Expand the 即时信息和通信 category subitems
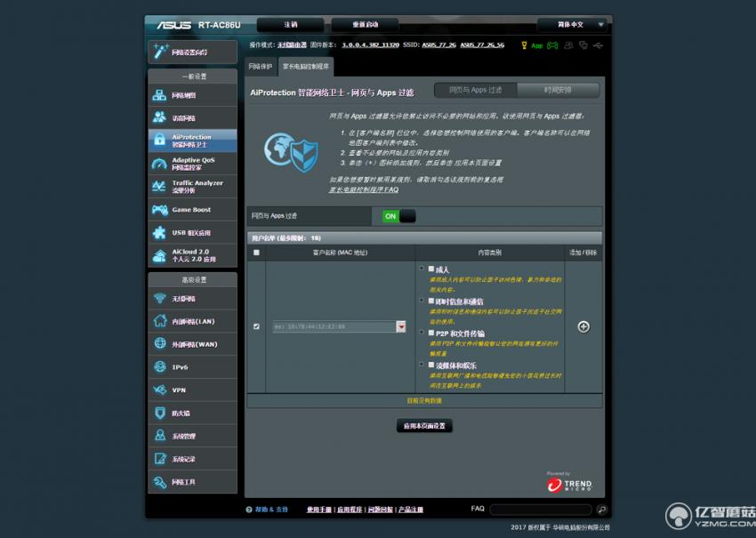This screenshot has width=756, height=538. tap(422, 301)
